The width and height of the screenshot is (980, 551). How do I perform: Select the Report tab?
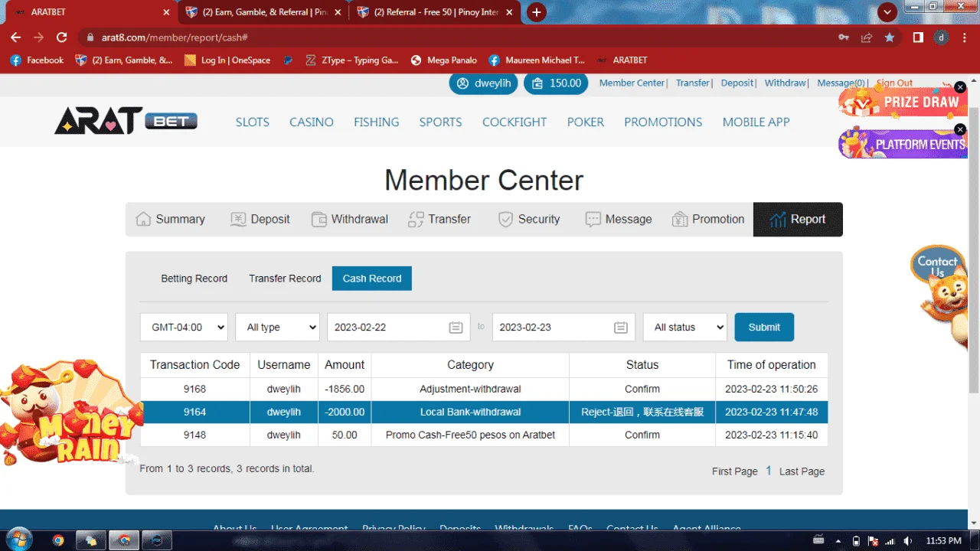tap(798, 219)
